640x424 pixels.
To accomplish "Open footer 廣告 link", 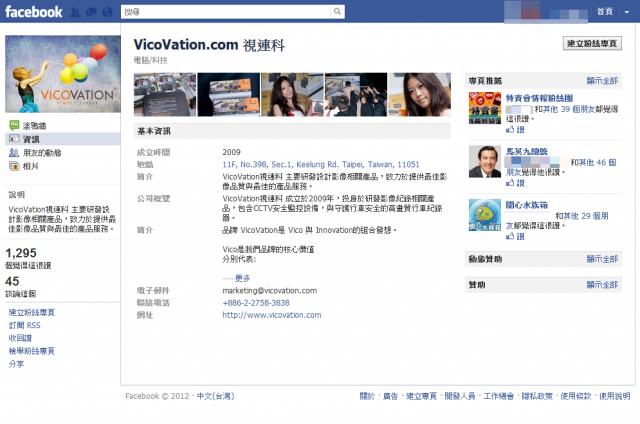I will point(390,396).
